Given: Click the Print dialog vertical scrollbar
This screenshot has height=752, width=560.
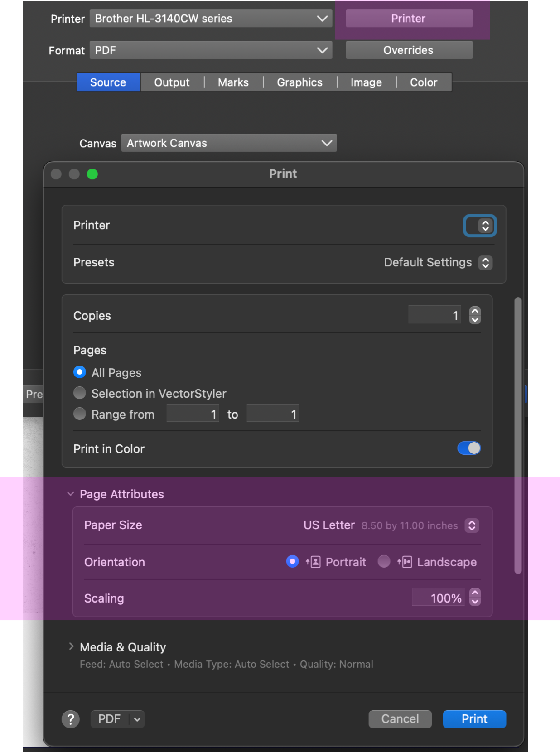Looking at the screenshot, I should [x=518, y=436].
